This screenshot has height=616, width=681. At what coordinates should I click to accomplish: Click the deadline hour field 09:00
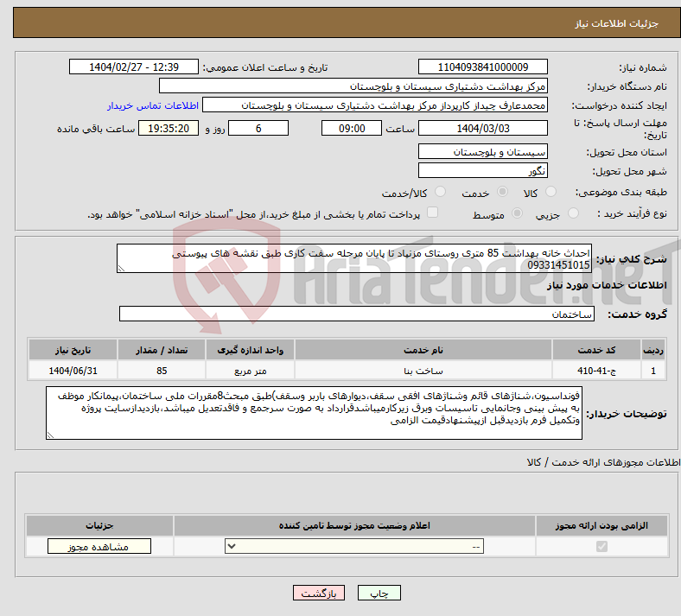pyautogui.click(x=352, y=128)
